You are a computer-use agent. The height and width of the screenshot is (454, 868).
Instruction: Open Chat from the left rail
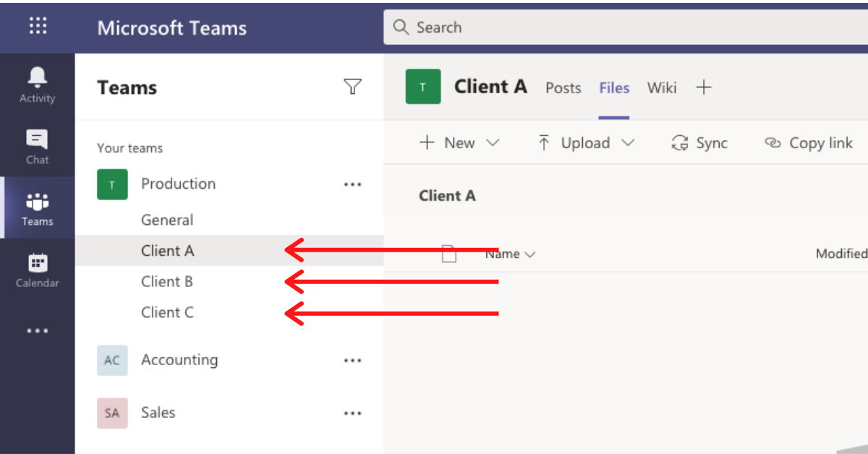38,147
